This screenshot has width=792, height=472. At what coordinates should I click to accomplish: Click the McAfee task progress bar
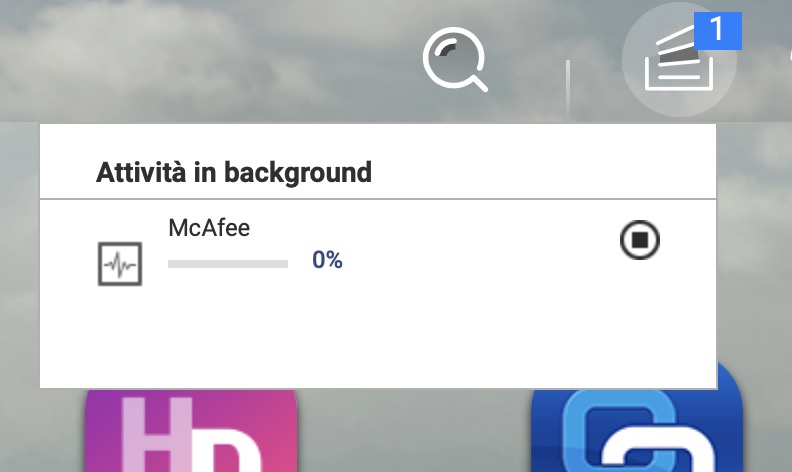(x=228, y=264)
